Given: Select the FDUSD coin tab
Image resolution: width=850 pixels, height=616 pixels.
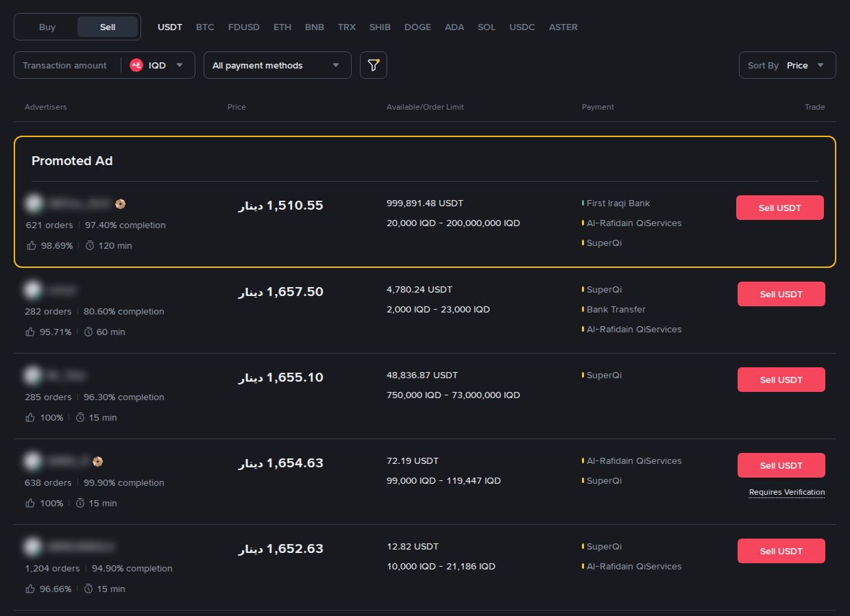Looking at the screenshot, I should (244, 27).
